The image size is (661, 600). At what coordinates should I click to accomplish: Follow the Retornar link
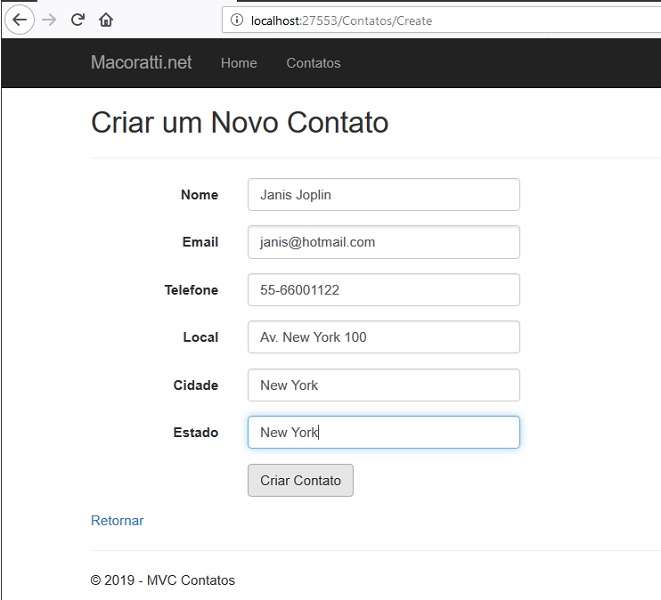point(117,520)
